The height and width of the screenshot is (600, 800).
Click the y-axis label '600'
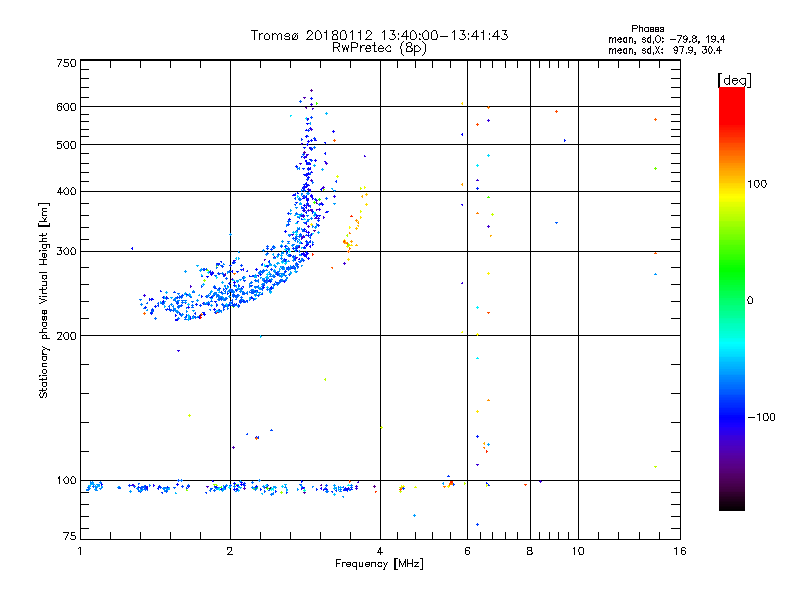coord(66,107)
